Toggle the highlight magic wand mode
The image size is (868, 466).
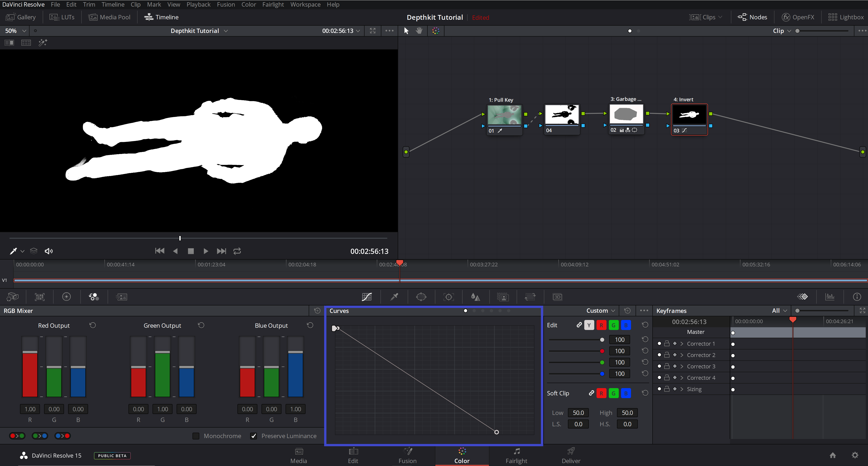coord(43,42)
